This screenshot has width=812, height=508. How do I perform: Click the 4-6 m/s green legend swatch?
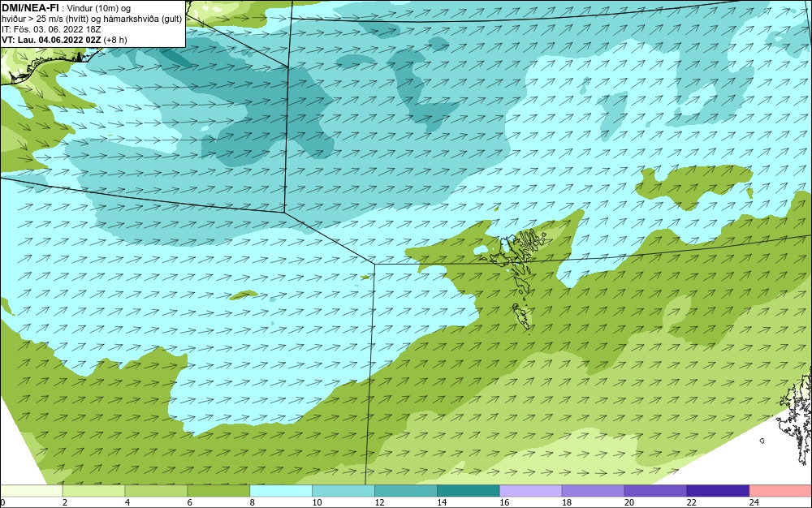(x=156, y=490)
